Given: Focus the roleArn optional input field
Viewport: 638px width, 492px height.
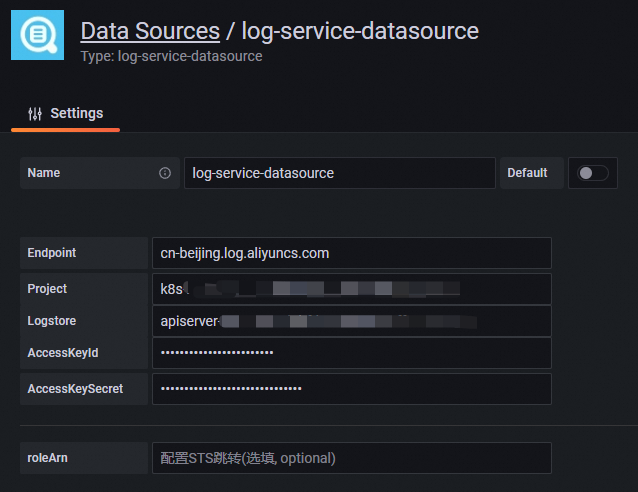Looking at the screenshot, I should pos(352,458).
